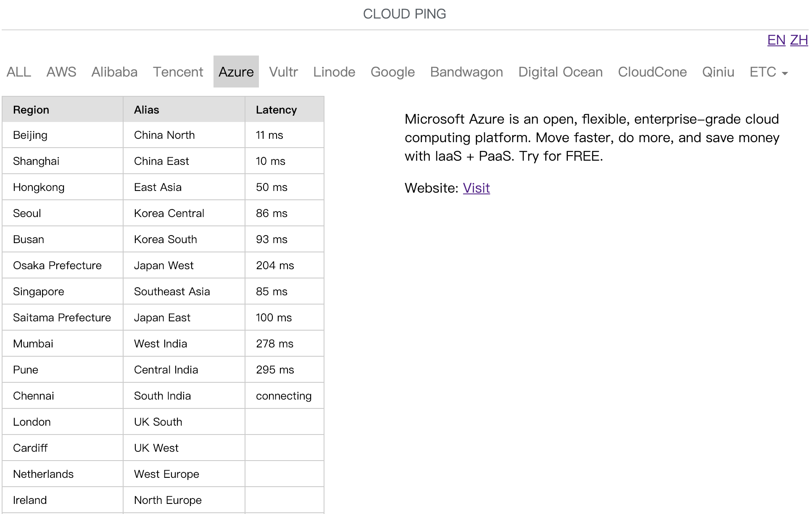Click the CloudCone provider icon
The width and height of the screenshot is (812, 514).
651,72
